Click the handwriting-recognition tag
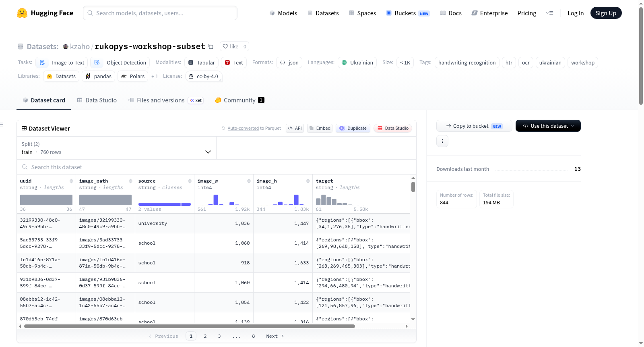The image size is (644, 347). 467,62
